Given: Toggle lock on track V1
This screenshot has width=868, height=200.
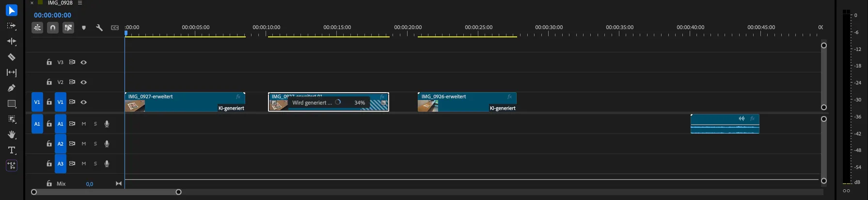Looking at the screenshot, I should point(49,102).
